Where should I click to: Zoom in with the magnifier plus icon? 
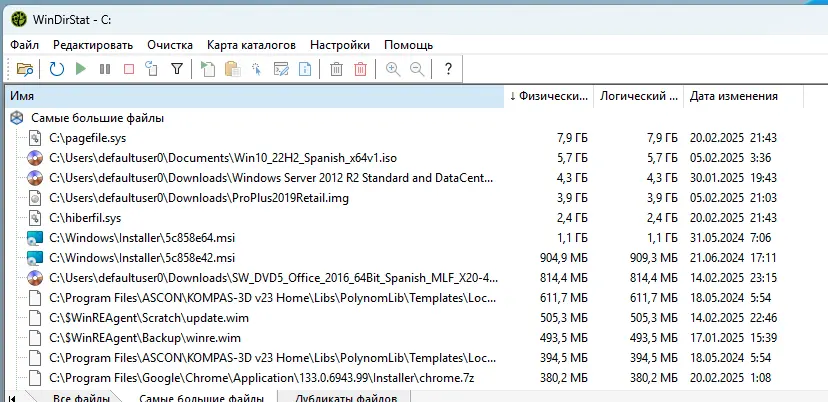point(393,69)
